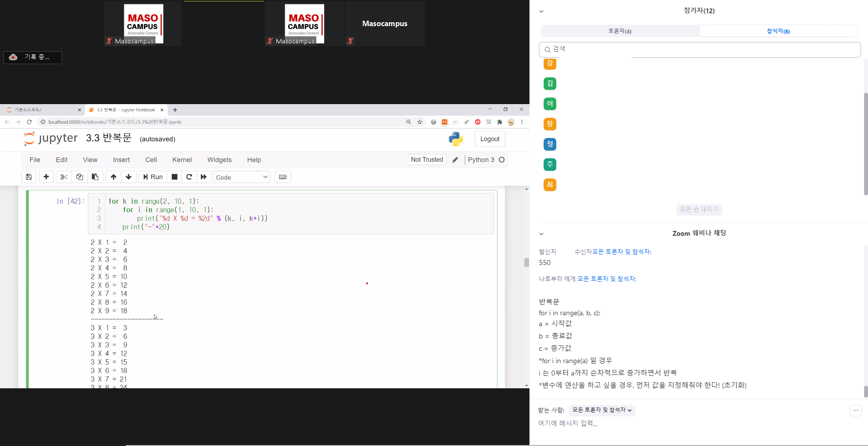Open the Code cell type dropdown
868x446 pixels.
242,177
